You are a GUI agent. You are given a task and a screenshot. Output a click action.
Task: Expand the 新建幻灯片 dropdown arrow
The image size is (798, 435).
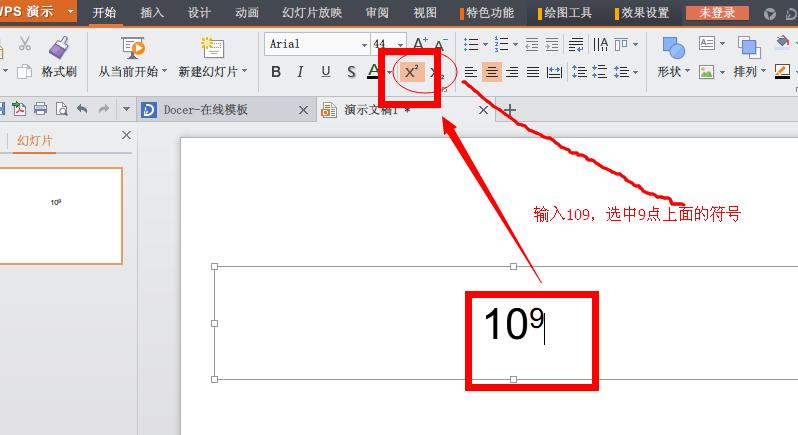(244, 71)
